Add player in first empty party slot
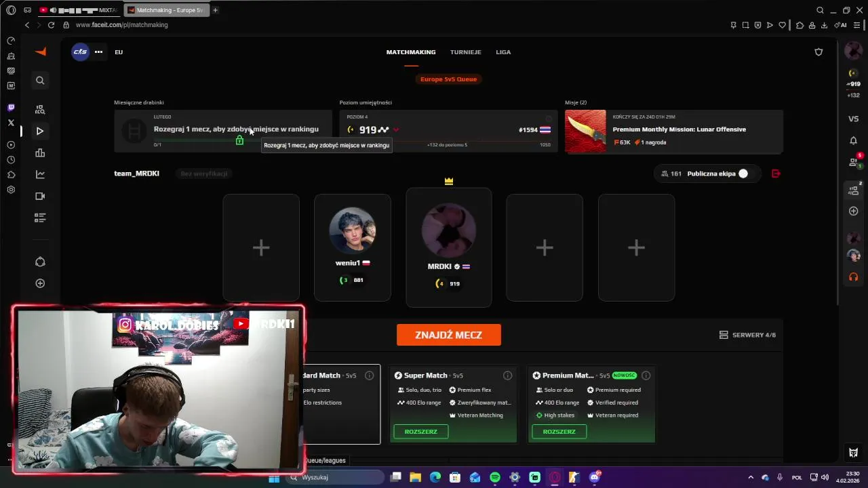Viewport: 868px width, 488px height. click(261, 247)
